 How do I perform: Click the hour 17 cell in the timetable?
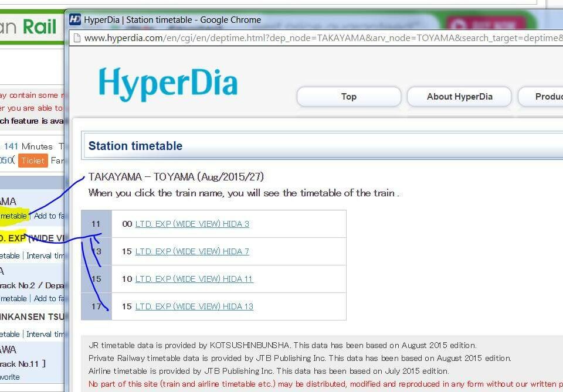[x=96, y=306]
